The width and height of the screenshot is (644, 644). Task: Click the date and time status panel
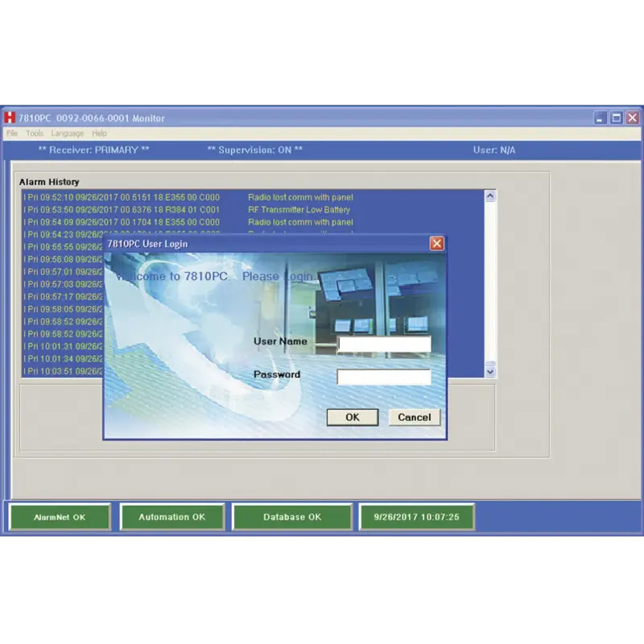click(417, 517)
